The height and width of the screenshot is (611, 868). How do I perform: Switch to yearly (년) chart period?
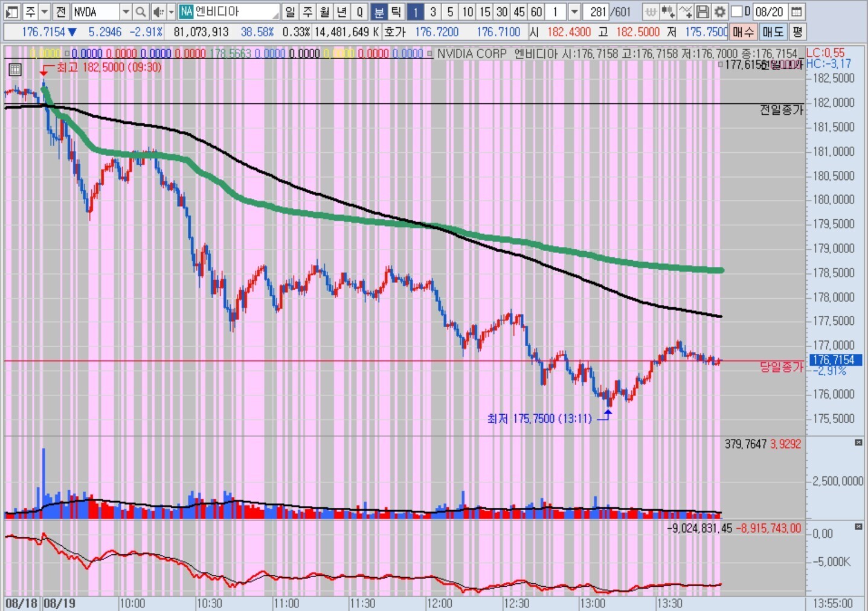click(342, 11)
